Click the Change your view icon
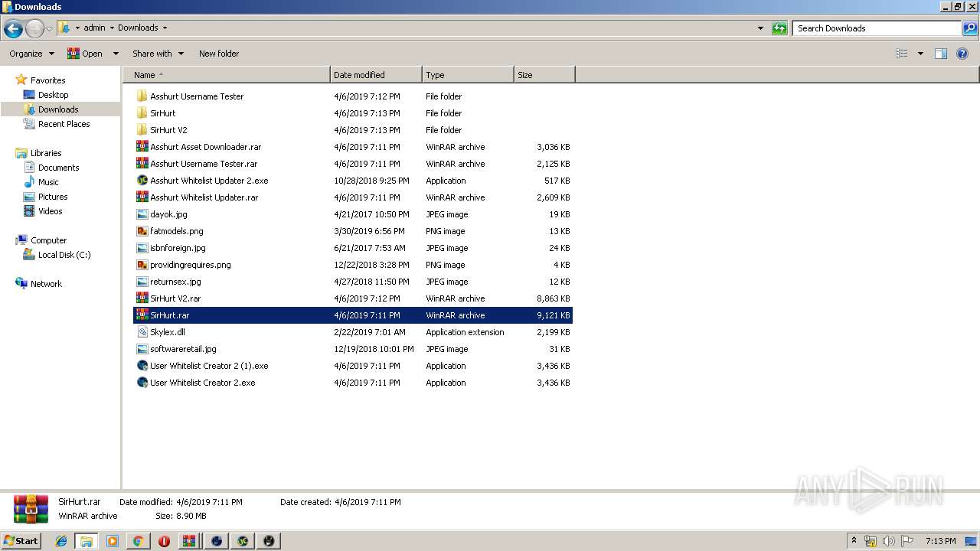 pos(902,54)
